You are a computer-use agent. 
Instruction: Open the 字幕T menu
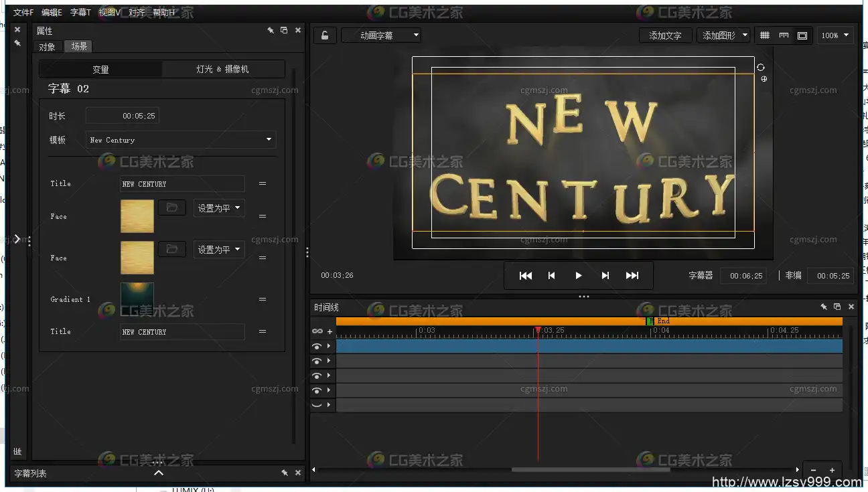pos(80,13)
